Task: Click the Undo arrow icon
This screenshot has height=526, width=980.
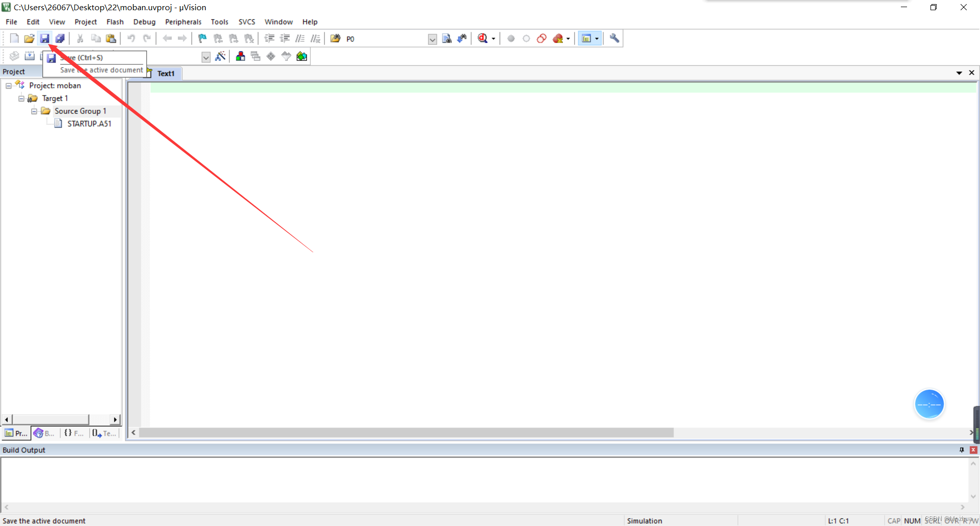Action: 131,38
